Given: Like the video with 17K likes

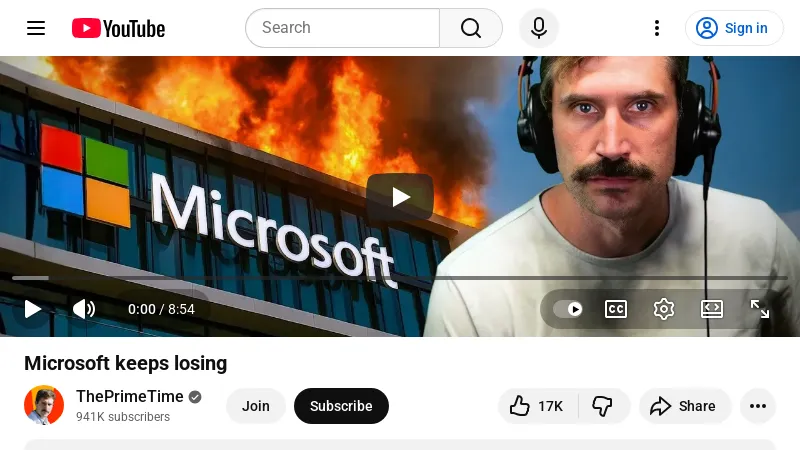Looking at the screenshot, I should (x=537, y=406).
